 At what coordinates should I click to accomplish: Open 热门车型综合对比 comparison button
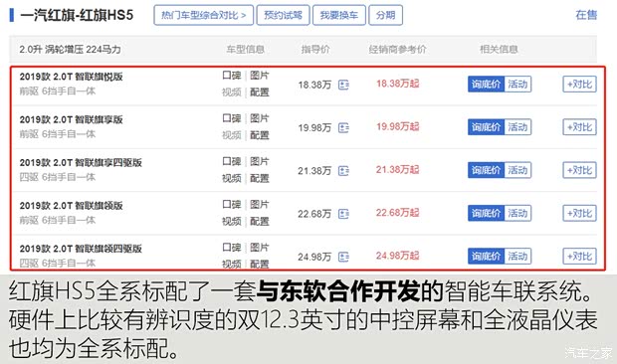[203, 15]
